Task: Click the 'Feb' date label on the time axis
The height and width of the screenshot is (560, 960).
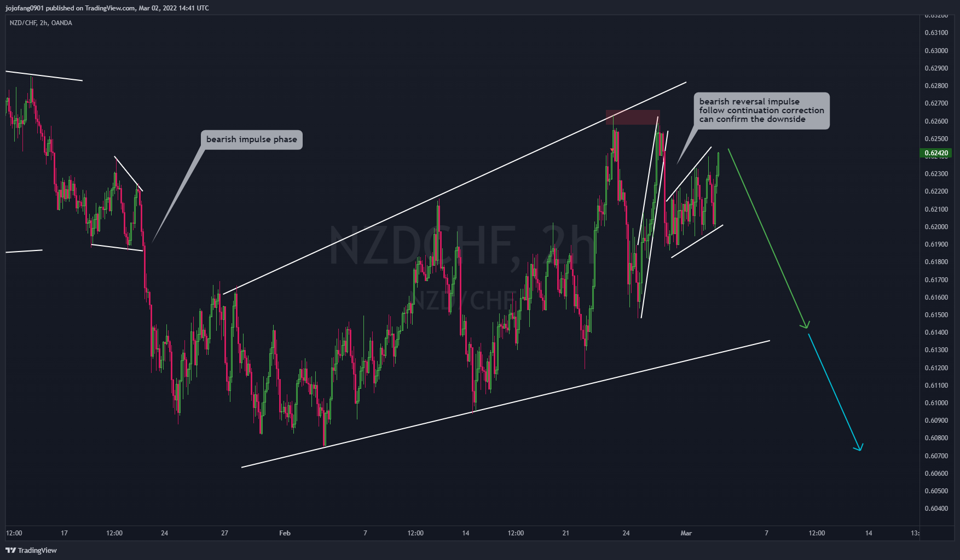Action: pyautogui.click(x=285, y=533)
